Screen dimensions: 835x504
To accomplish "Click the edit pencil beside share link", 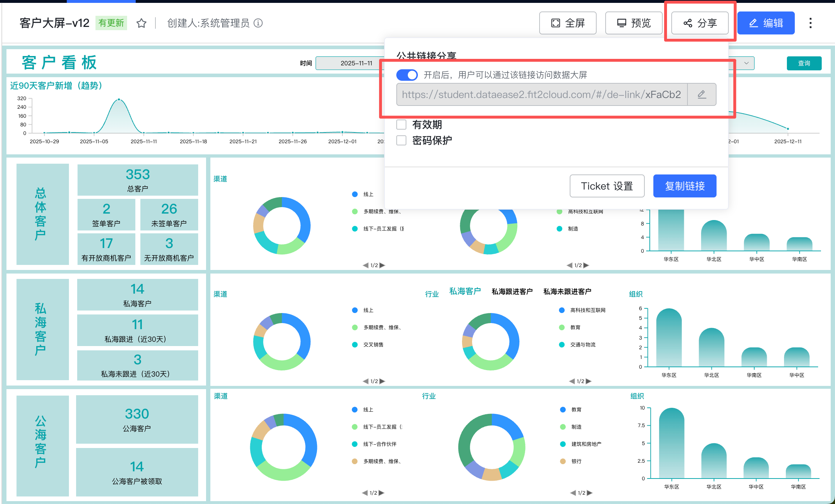I will click(x=701, y=94).
